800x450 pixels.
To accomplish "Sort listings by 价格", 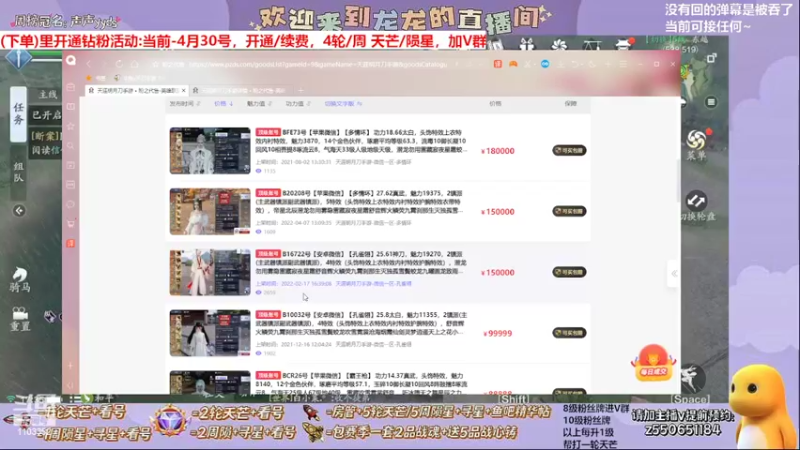I will pos(223,104).
